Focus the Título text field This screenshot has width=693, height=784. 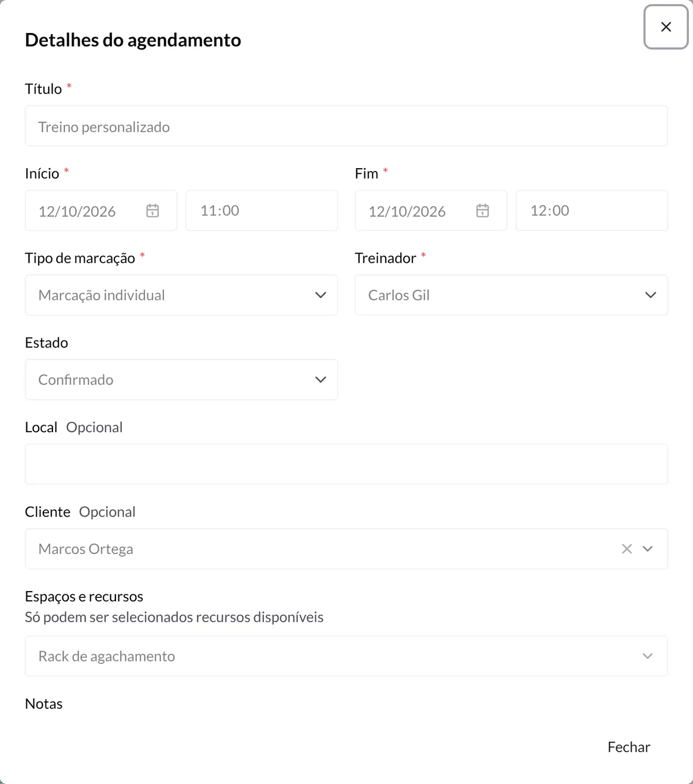click(346, 126)
